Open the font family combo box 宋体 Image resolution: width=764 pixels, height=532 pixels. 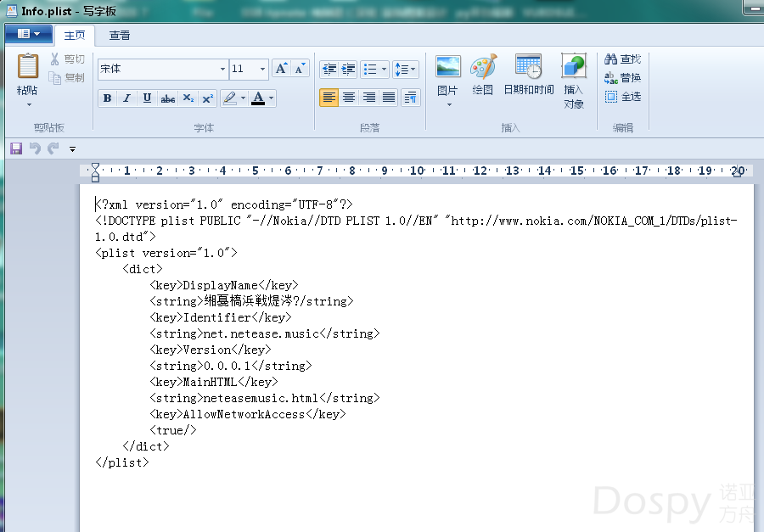(163, 70)
